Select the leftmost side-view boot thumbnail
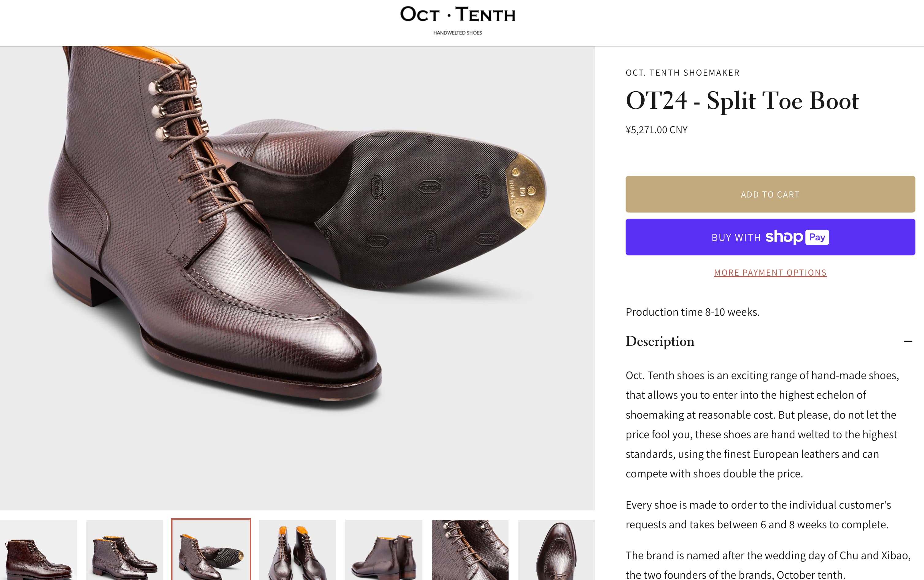 pos(38,550)
